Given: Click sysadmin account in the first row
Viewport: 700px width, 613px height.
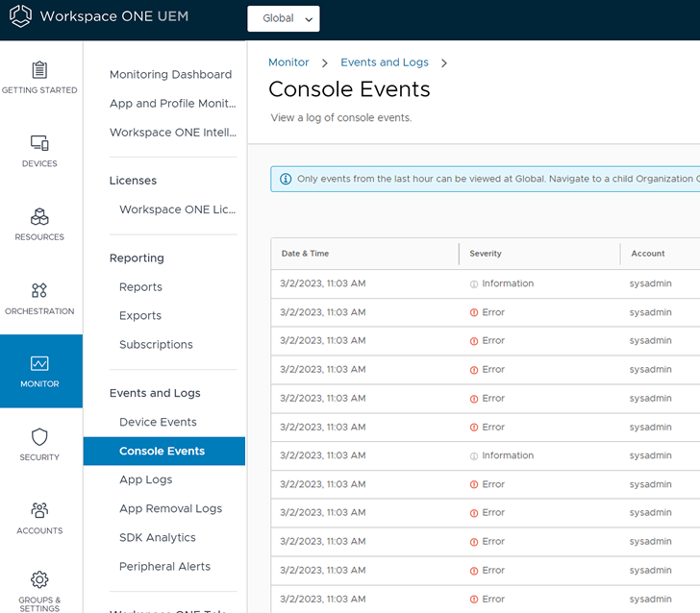Looking at the screenshot, I should click(650, 283).
